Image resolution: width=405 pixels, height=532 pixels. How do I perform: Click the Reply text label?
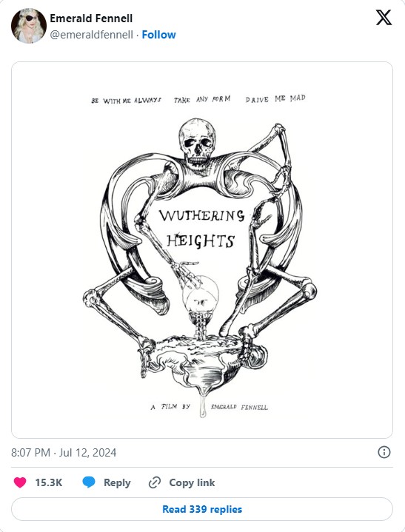[x=117, y=482]
